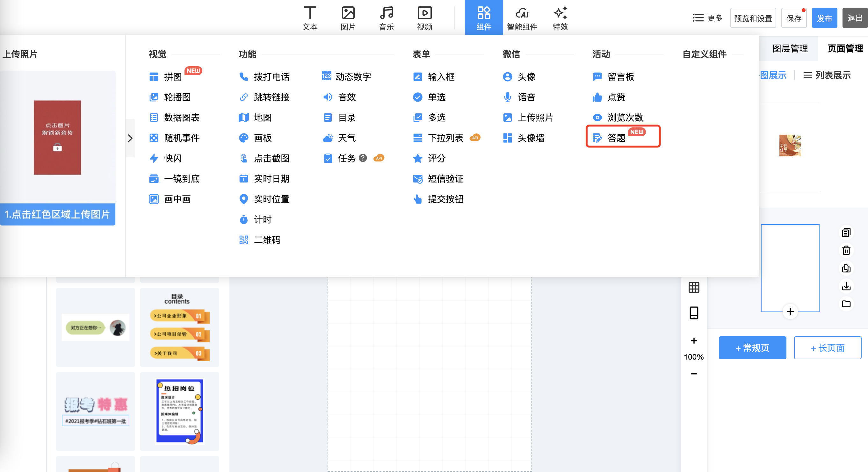Open the 更多 more menu

707,18
